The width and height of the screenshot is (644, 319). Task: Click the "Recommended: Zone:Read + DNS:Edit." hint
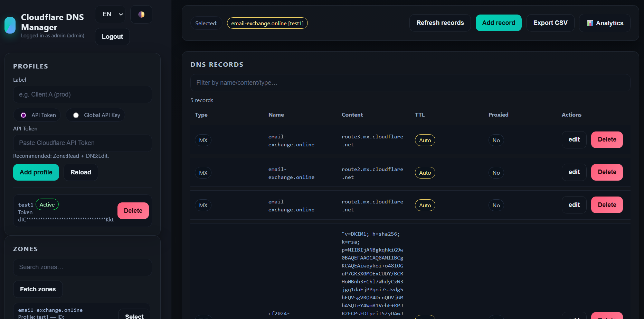click(x=61, y=156)
